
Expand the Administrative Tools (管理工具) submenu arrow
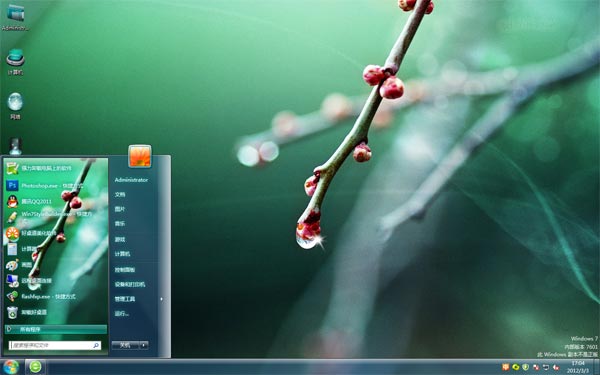[x=161, y=299]
